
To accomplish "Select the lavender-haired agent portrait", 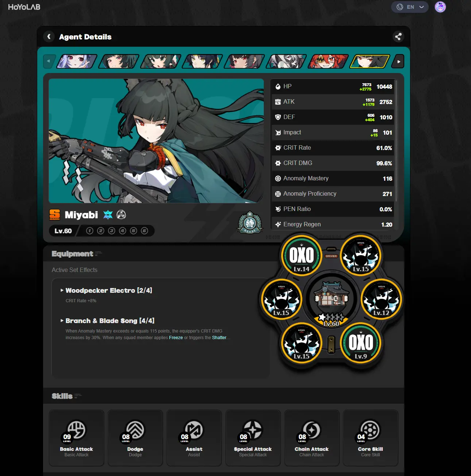I will (77, 61).
